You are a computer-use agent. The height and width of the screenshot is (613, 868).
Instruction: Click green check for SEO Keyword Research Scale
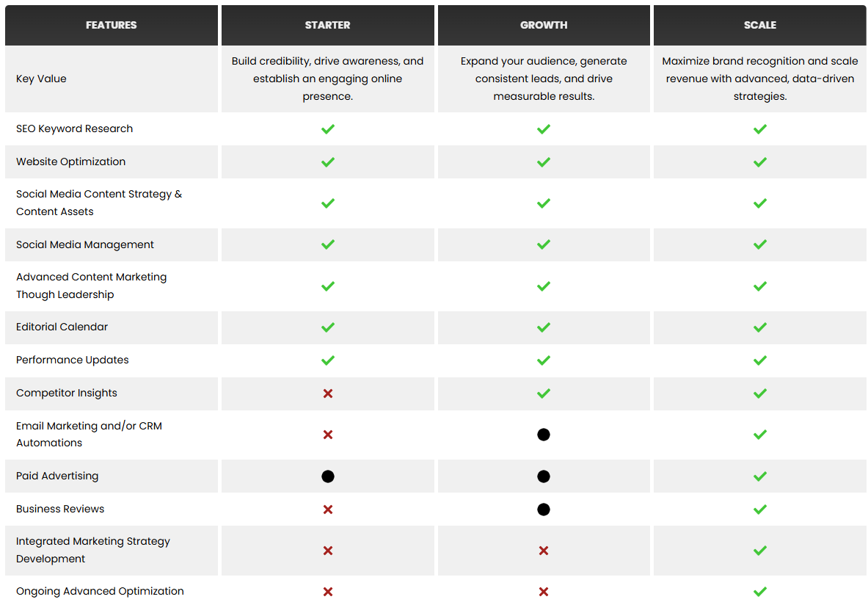point(760,129)
